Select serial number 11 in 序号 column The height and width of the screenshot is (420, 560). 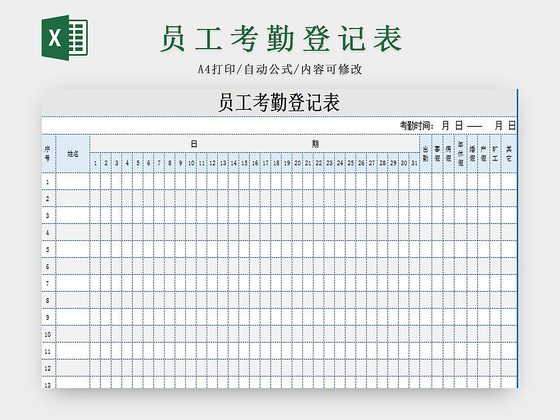click(48, 351)
